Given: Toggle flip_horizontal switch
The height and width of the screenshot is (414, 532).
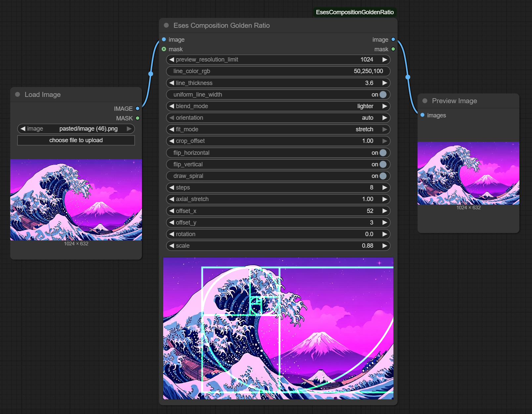Looking at the screenshot, I should coord(383,153).
